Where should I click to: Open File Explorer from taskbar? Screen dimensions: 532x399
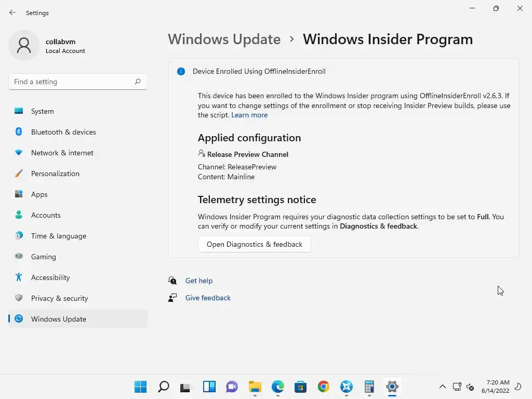coord(255,387)
